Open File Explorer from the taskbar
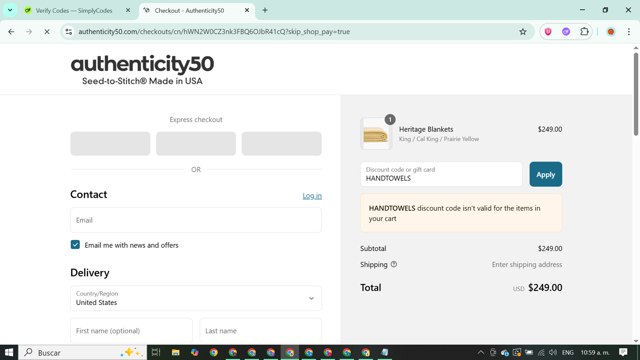 click(176, 352)
